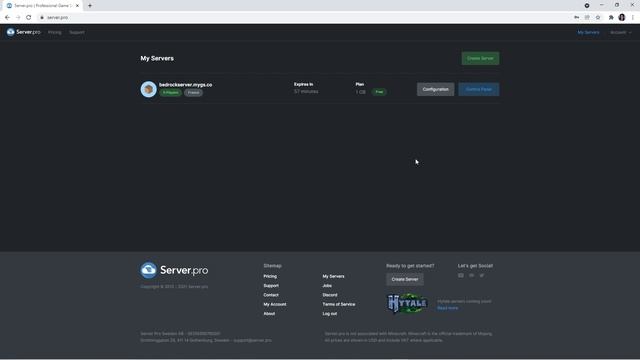Open Support link in footer sitemap

click(271, 286)
